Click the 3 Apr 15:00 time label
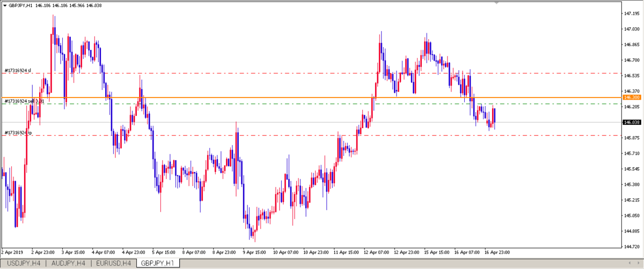The image size is (644, 269). 74,252
